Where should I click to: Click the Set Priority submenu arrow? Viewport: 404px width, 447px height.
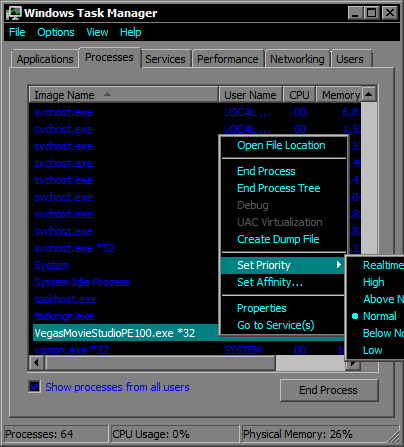(x=339, y=265)
